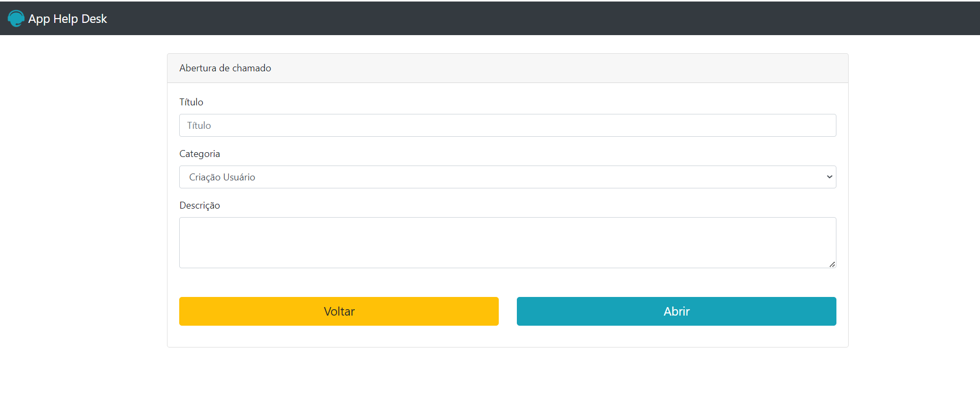Click the dropdown chevron on Categoria
This screenshot has height=397, width=980.
click(x=828, y=177)
